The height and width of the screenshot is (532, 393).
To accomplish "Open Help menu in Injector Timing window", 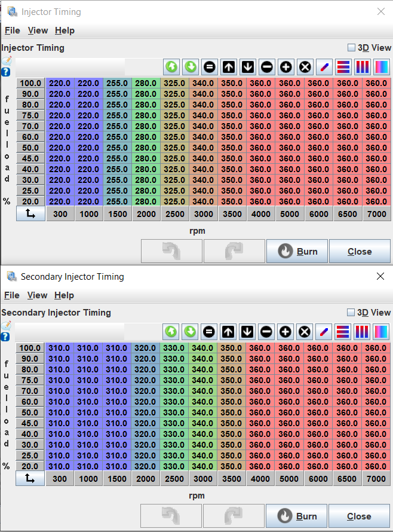I will point(65,30).
